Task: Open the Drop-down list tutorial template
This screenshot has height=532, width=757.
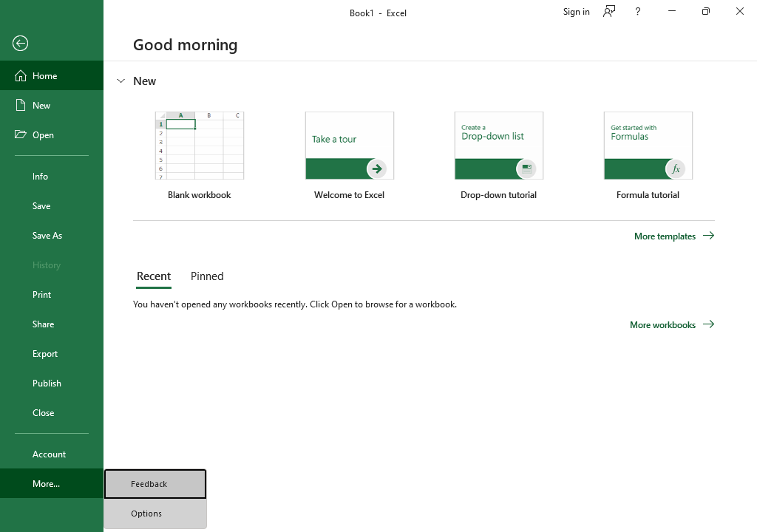Action: point(499,146)
